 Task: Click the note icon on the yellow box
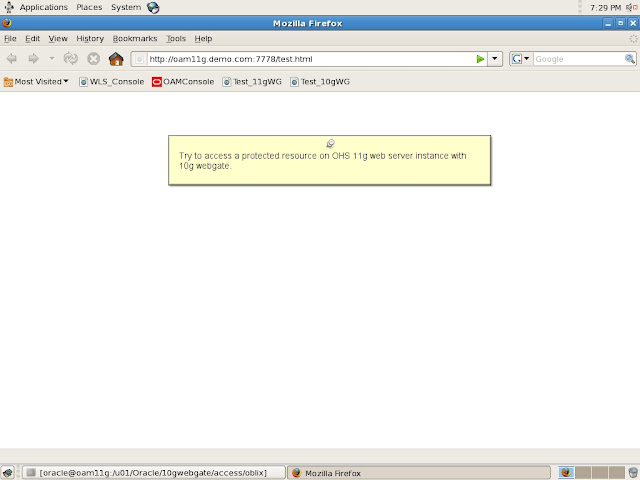point(330,143)
